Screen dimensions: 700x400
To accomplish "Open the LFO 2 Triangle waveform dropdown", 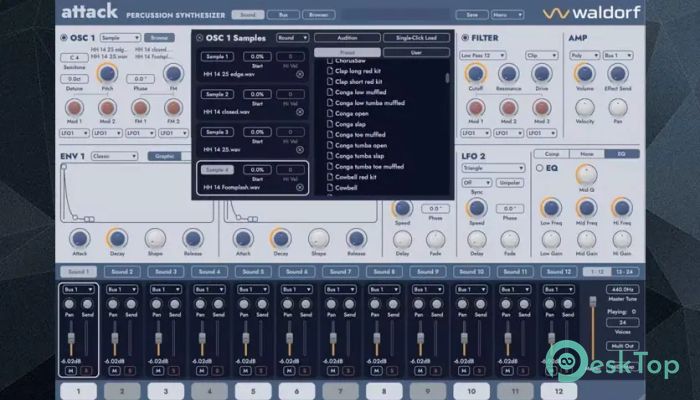I will click(493, 168).
